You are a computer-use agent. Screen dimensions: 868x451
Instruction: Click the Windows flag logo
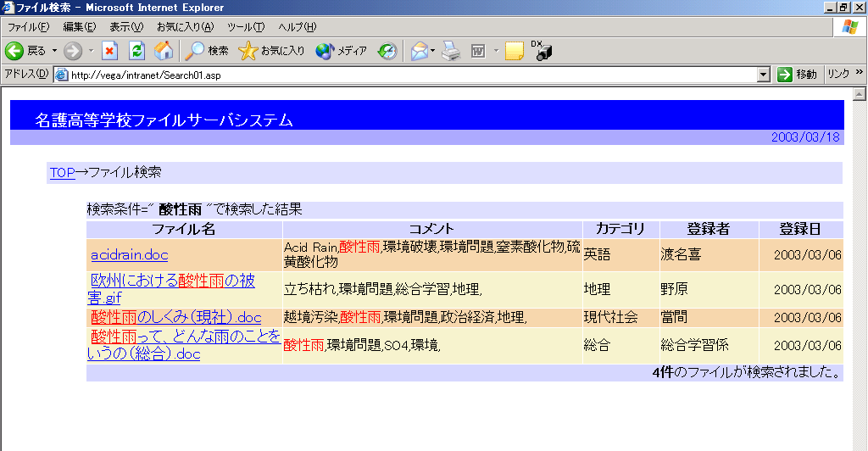[849, 26]
